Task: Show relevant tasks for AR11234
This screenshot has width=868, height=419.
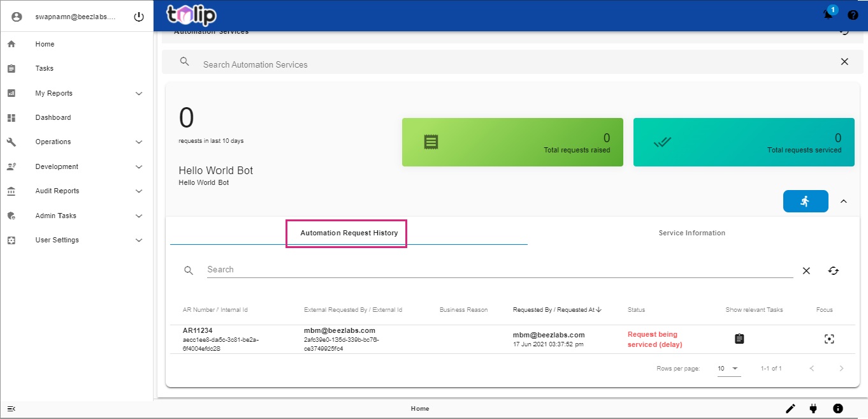Action: [x=739, y=339]
